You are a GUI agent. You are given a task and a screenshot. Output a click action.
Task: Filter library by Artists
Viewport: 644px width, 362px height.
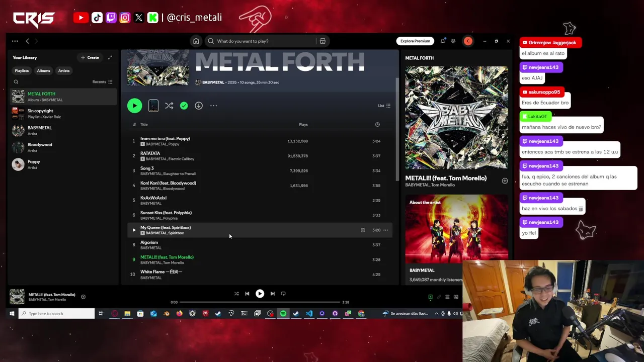click(x=64, y=71)
